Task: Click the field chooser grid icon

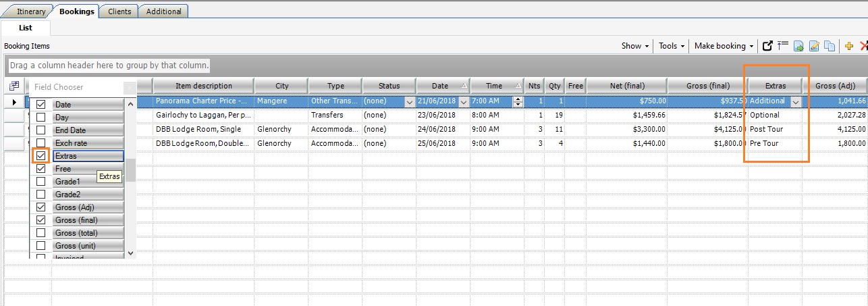Action: tap(14, 86)
